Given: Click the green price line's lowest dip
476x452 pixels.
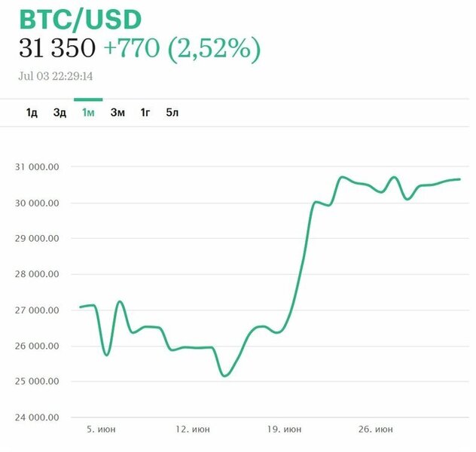Looking at the screenshot, I should (x=224, y=375).
